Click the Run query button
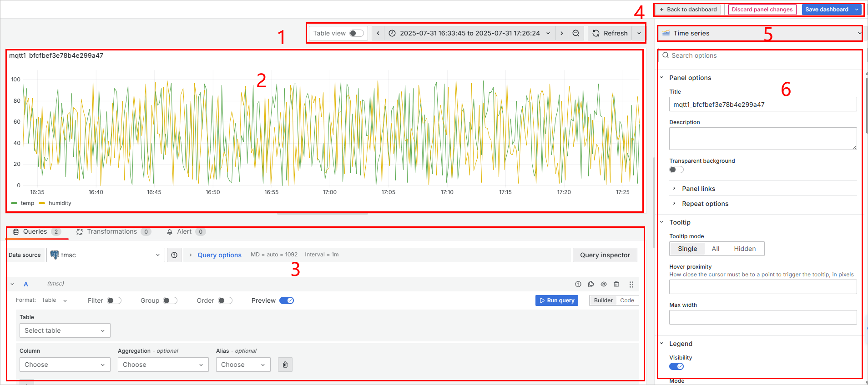The height and width of the screenshot is (385, 868). point(556,300)
